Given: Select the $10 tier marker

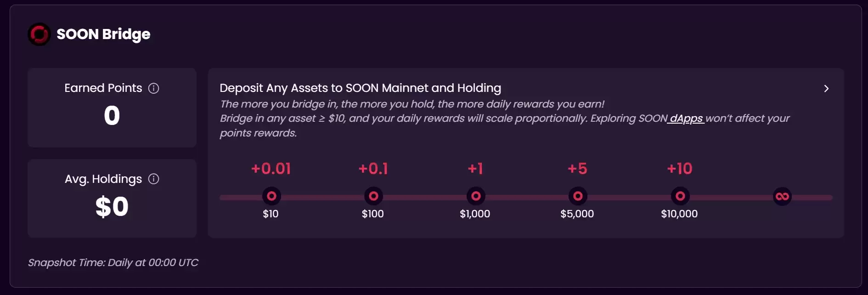Looking at the screenshot, I should click(271, 196).
